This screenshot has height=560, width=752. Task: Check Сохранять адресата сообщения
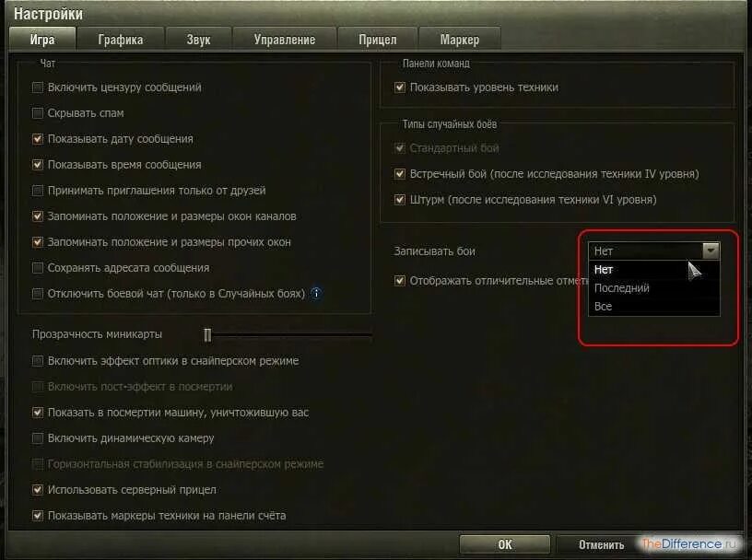click(x=38, y=268)
